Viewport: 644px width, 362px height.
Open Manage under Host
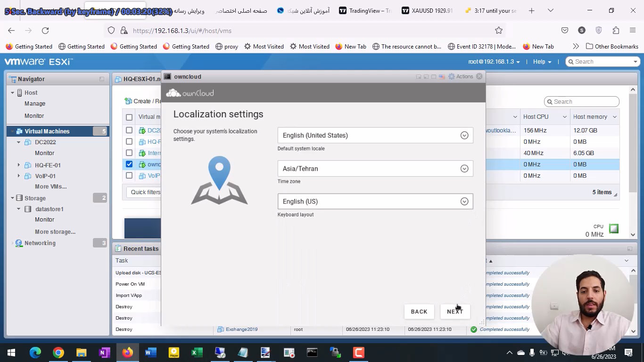point(35,104)
